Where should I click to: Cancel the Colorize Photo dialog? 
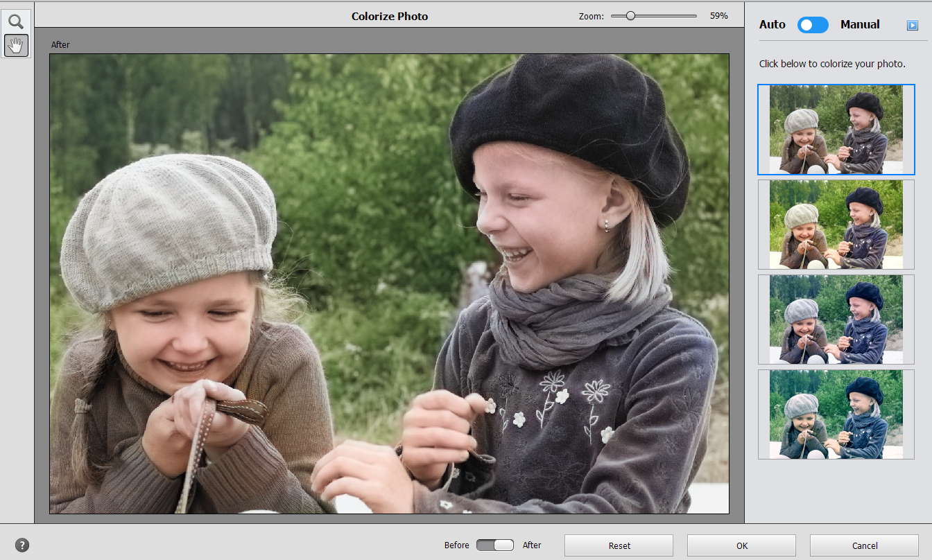pos(863,545)
